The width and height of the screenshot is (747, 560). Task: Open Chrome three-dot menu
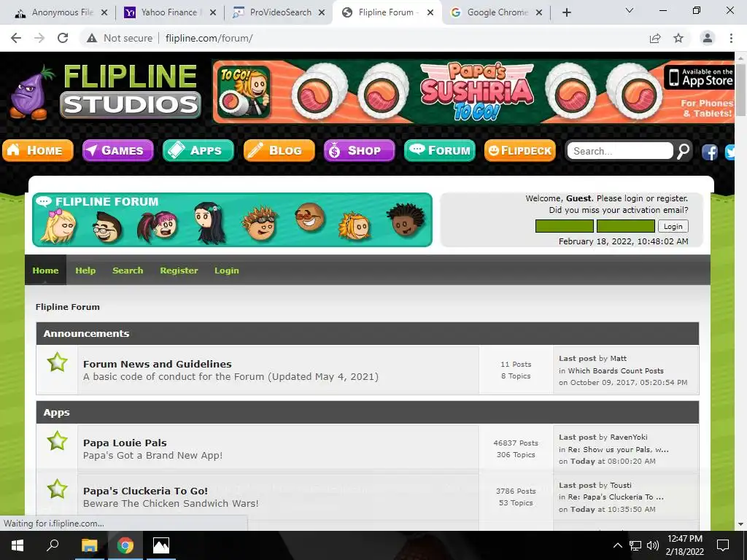click(731, 38)
